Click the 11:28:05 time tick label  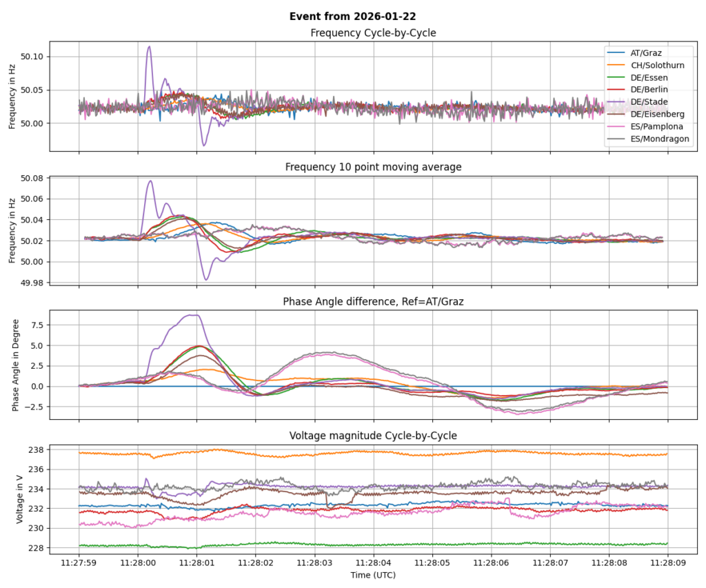432,562
